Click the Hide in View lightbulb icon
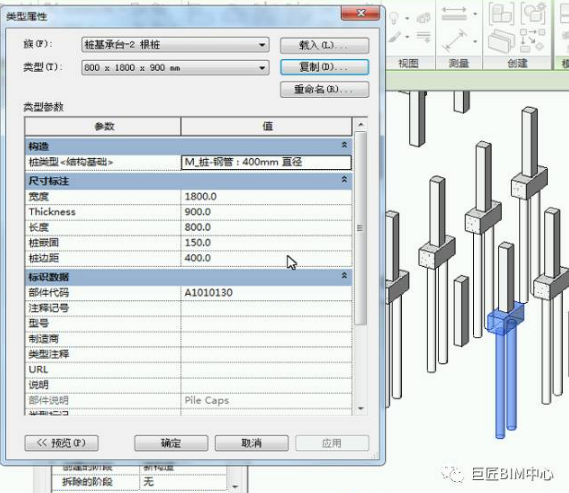 point(394,17)
